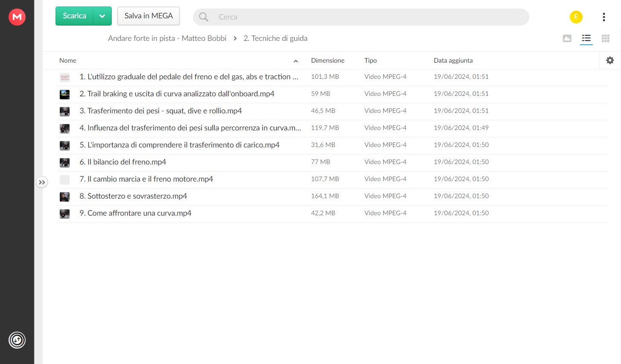The image size is (621, 364).
Task: Switch to grid thumbnail view
Action: coord(605,38)
